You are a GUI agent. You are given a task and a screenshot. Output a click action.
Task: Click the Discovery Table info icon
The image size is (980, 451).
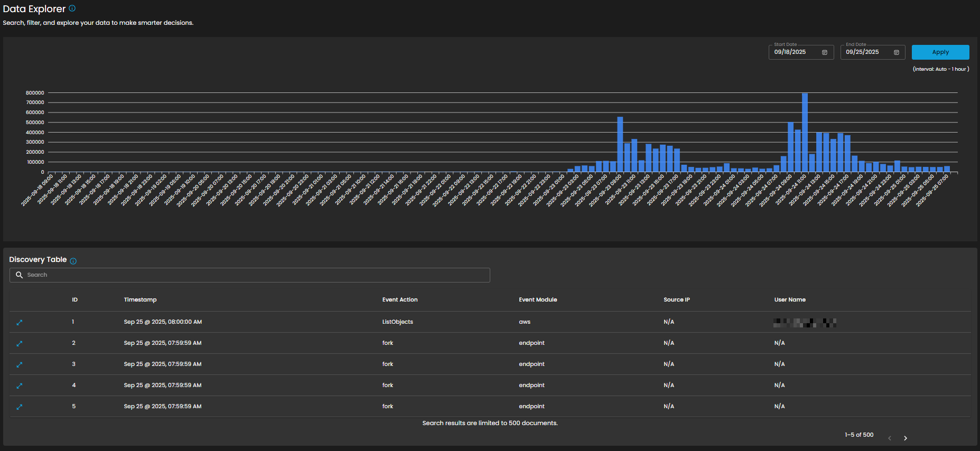pos(73,261)
